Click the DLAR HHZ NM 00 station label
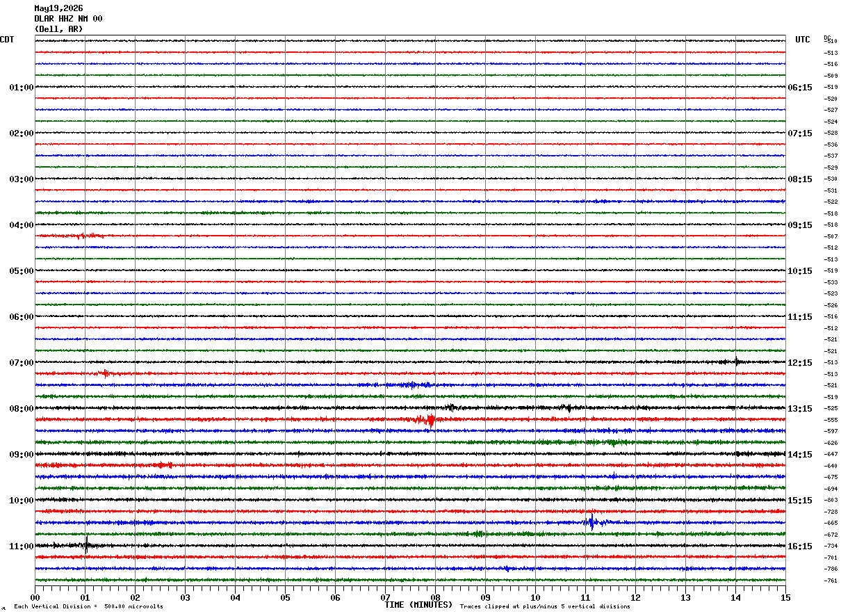Image resolution: width=841 pixels, height=616 pixels. [68, 19]
